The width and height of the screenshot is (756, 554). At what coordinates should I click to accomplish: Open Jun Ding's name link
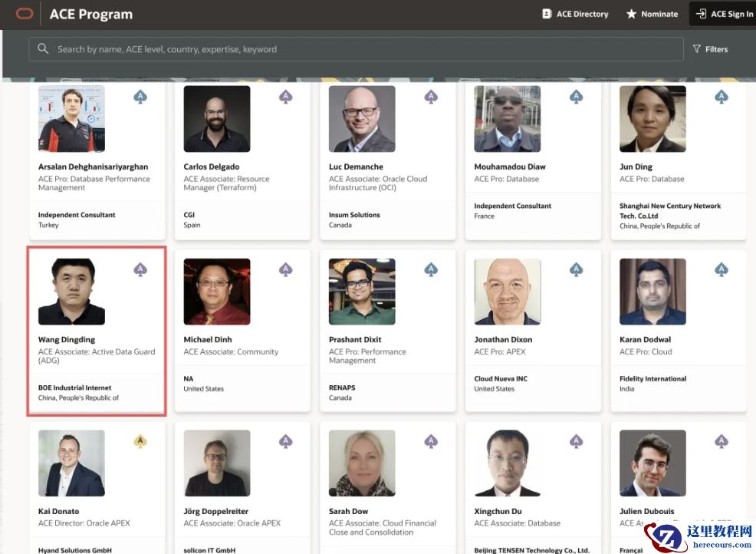[636, 167]
